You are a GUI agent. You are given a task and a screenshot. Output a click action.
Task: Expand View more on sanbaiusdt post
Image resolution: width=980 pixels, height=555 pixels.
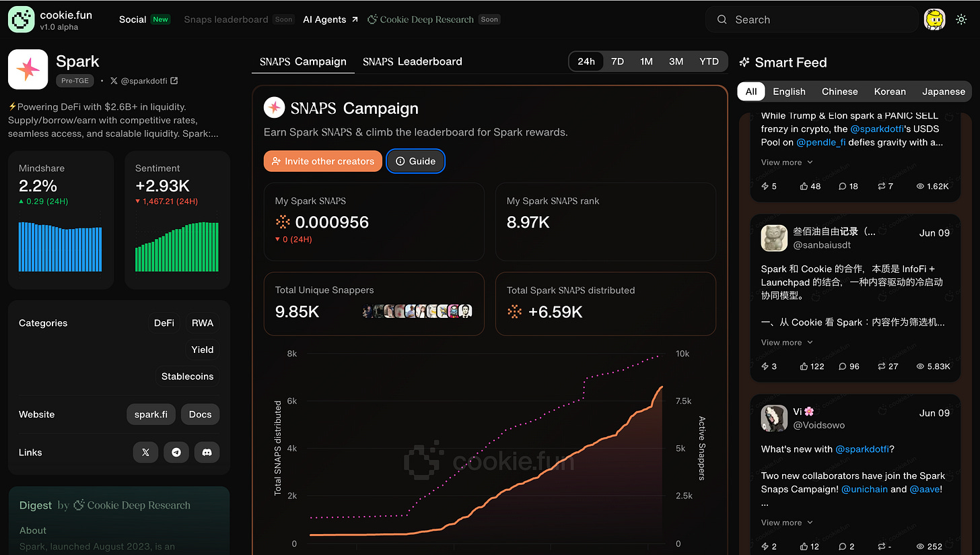click(787, 342)
